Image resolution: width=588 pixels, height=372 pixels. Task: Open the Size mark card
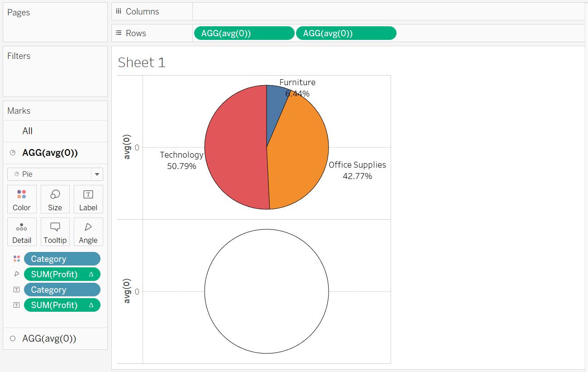[55, 199]
